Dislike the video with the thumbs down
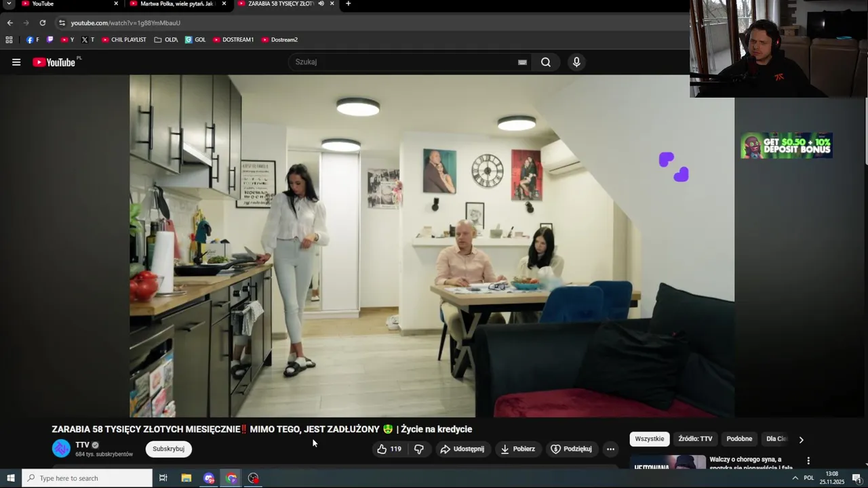This screenshot has height=488, width=868. [419, 449]
